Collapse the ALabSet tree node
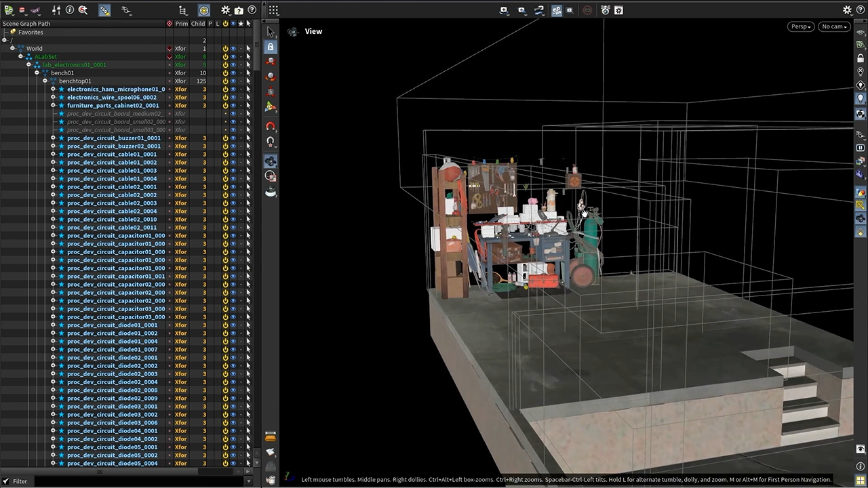 20,57
